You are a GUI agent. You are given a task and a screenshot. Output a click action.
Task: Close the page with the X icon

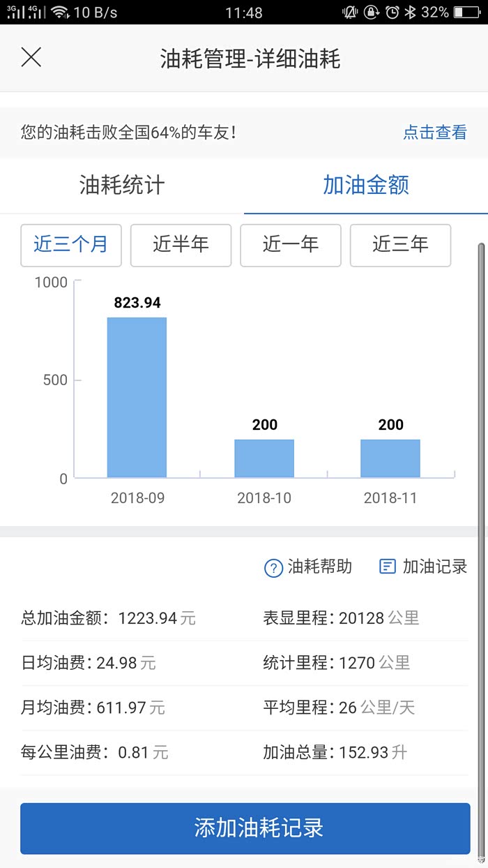tap(31, 57)
